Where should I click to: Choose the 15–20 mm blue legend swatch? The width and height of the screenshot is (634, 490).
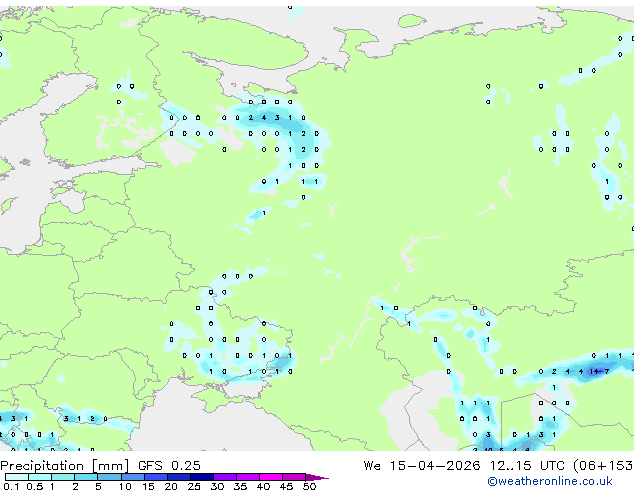[x=155, y=477]
